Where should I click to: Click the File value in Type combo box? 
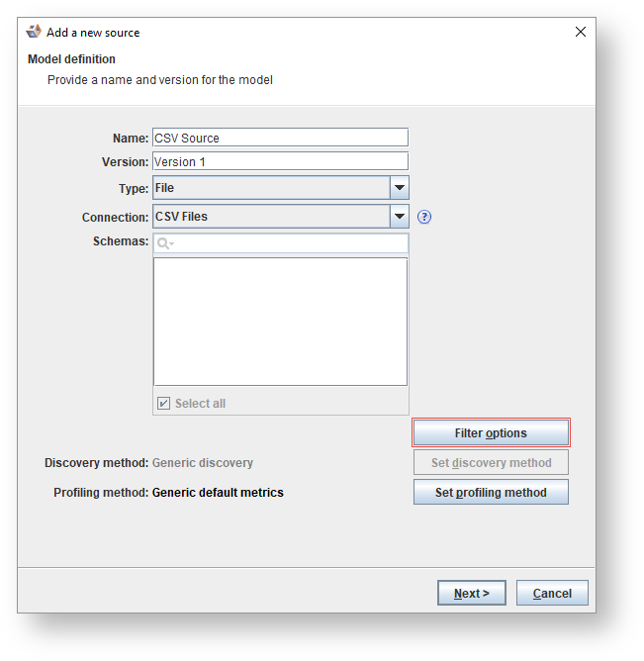point(269,188)
